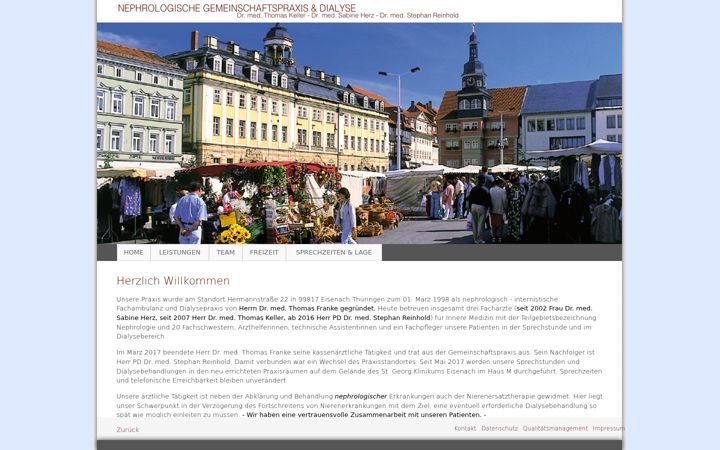Viewport: 720px width, 450px height.
Task: Open the LEISTUNGEN navigation tab
Action: pos(180,253)
